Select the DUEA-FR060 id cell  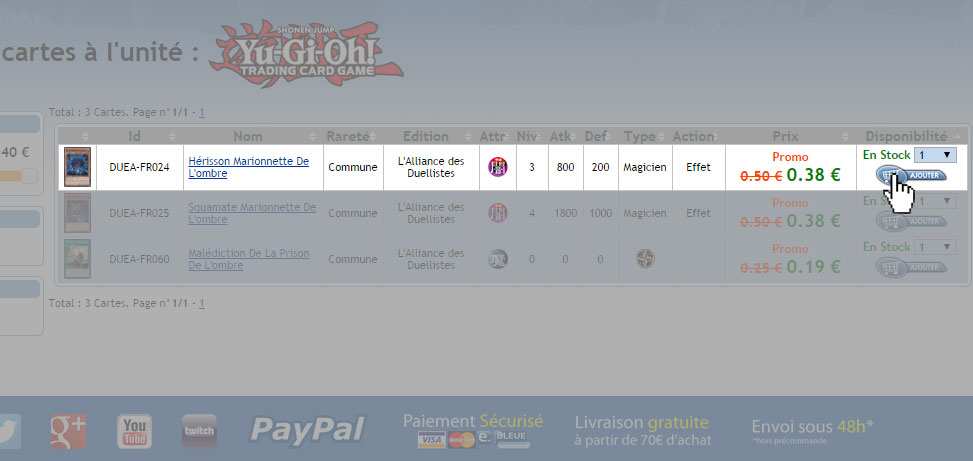[x=140, y=259]
